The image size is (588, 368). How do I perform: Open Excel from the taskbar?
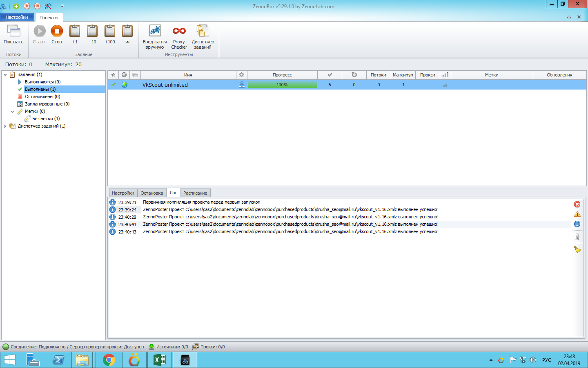click(160, 360)
